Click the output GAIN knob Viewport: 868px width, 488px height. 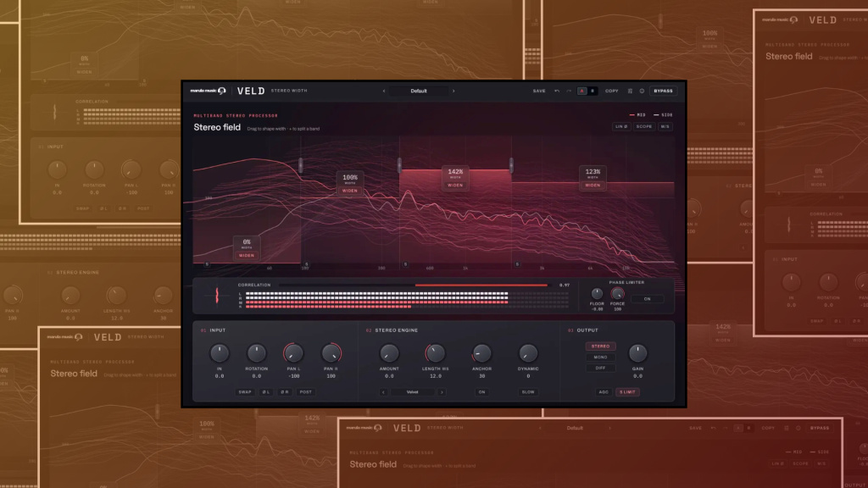point(637,352)
